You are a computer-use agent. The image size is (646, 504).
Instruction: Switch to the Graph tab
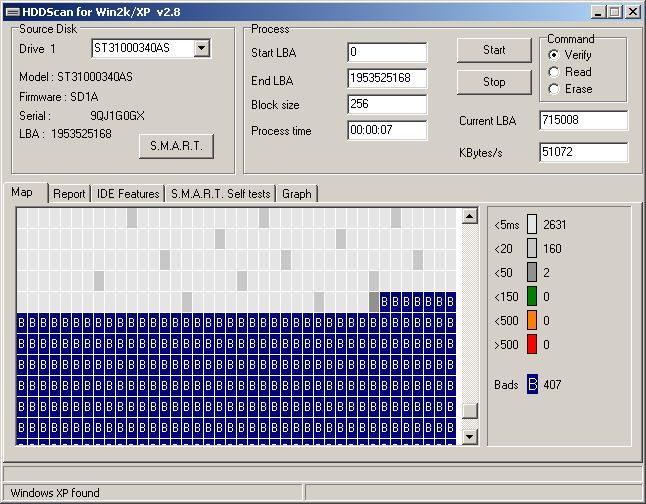297,194
